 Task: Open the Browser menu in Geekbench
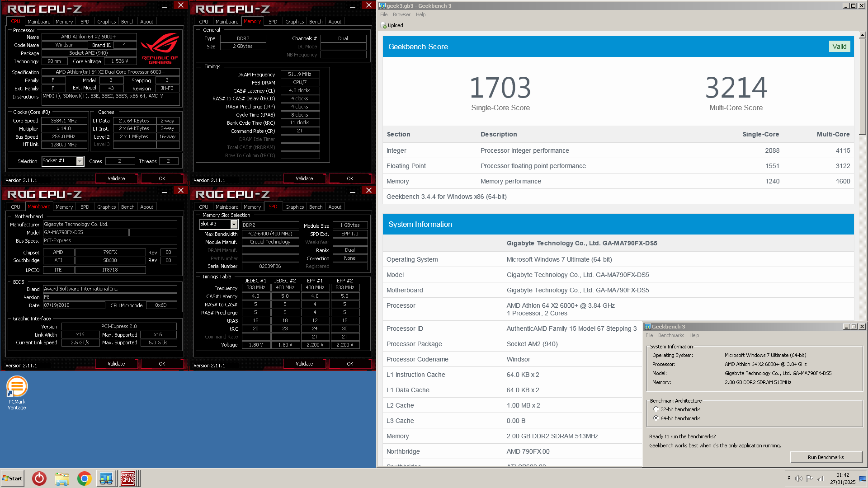(401, 14)
